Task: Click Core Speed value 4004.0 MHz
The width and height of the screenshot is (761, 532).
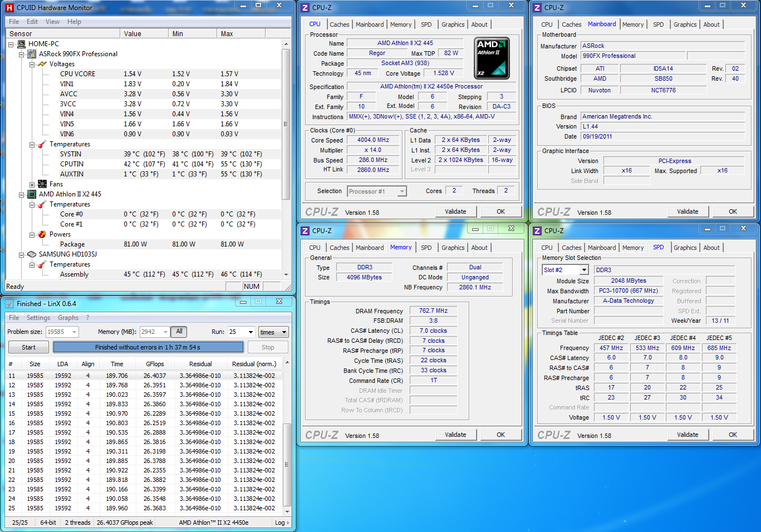Action: click(x=373, y=140)
